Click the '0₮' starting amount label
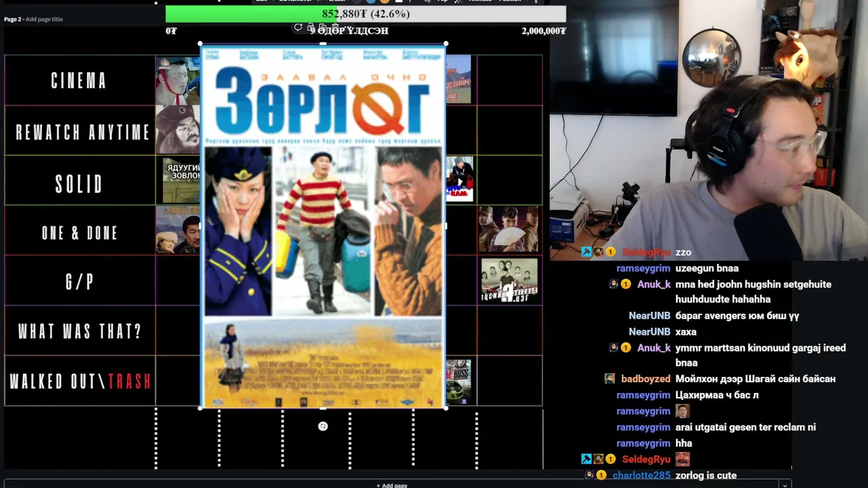Image resolution: width=868 pixels, height=488 pixels. click(171, 30)
